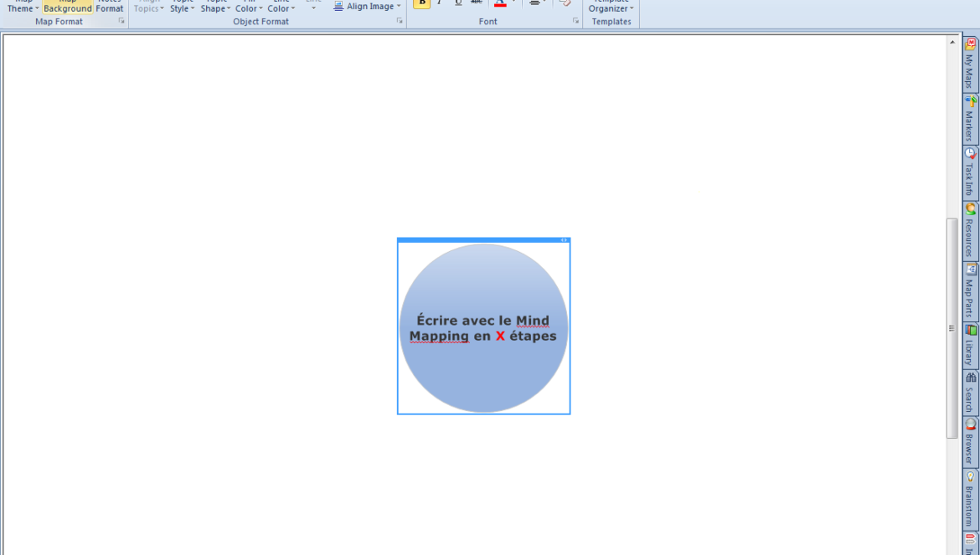This screenshot has height=555, width=980.
Task: Toggle underline formatting button
Action: (458, 3)
